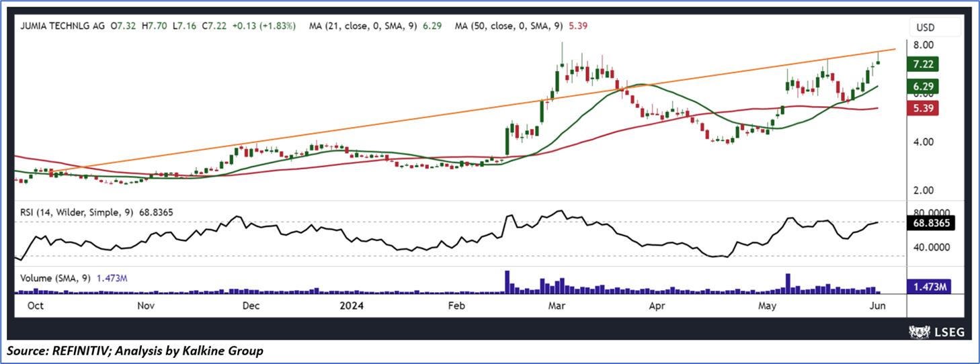This screenshot has width=980, height=364.
Task: Click the 8.00 price axis label
Action: pyautogui.click(x=923, y=45)
